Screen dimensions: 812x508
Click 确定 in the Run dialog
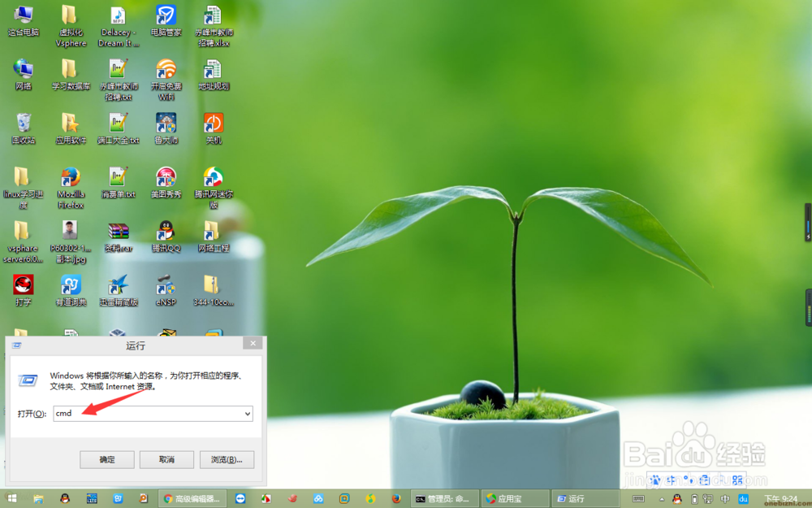coord(107,460)
